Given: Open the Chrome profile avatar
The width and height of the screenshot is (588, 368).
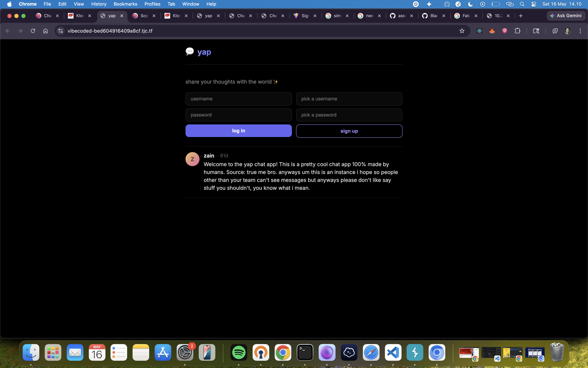Looking at the screenshot, I should 568,31.
